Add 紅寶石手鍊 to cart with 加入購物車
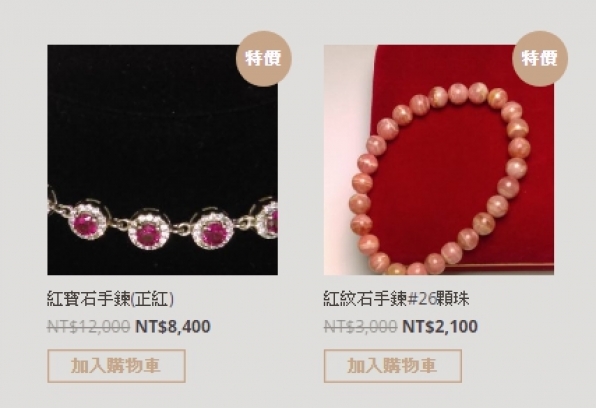 [x=116, y=366]
